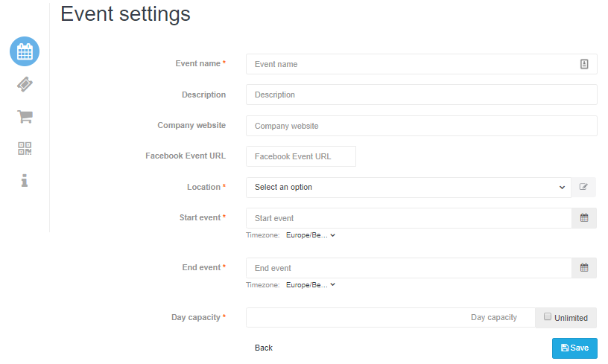Image resolution: width=608 pixels, height=364 pixels.
Task: Open the tickets icon in sidebar
Action: [25, 84]
